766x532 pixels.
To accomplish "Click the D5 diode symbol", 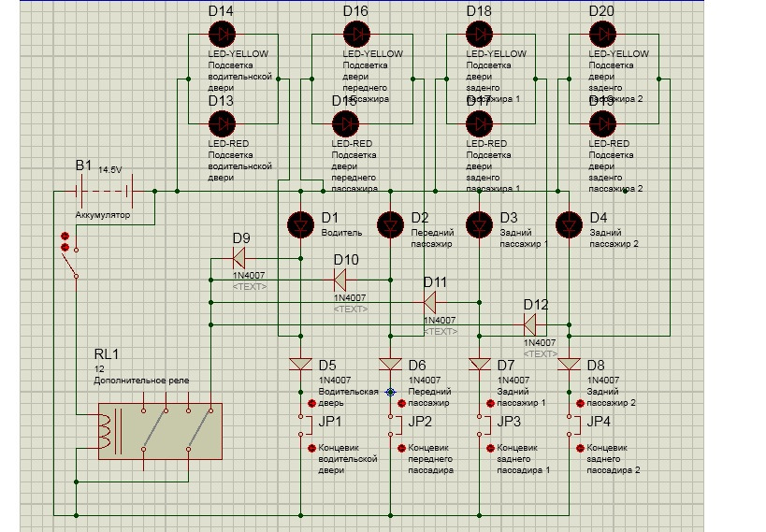I will coord(300,364).
